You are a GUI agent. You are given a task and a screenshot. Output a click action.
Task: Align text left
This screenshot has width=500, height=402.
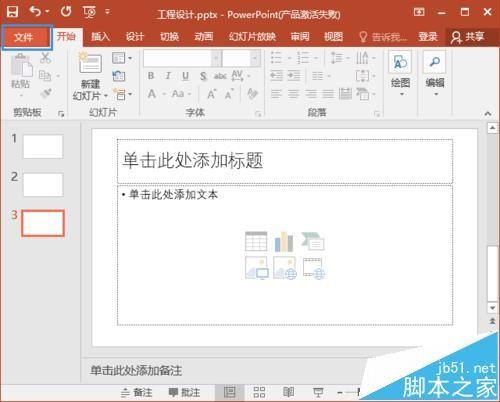[276, 94]
